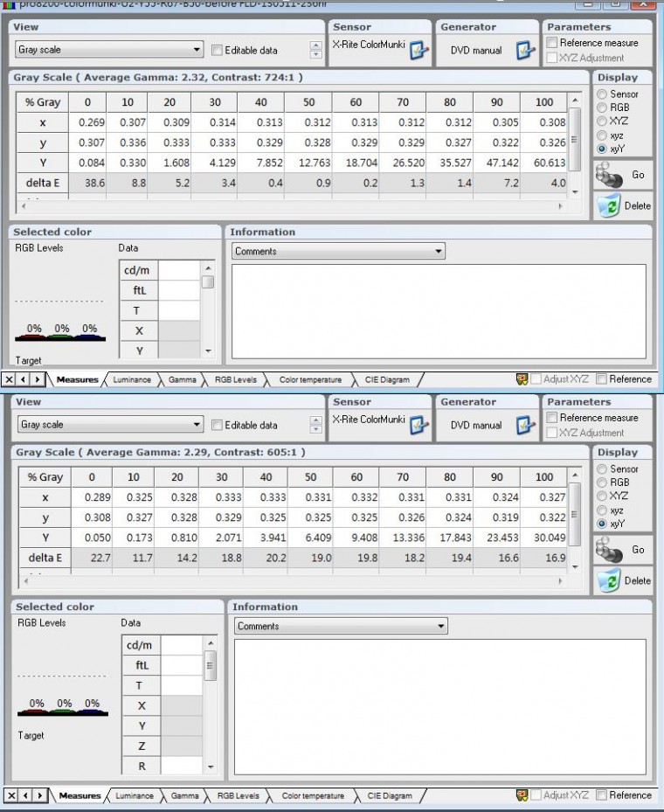
Task: Enable Editable data in lower window
Action: point(217,425)
